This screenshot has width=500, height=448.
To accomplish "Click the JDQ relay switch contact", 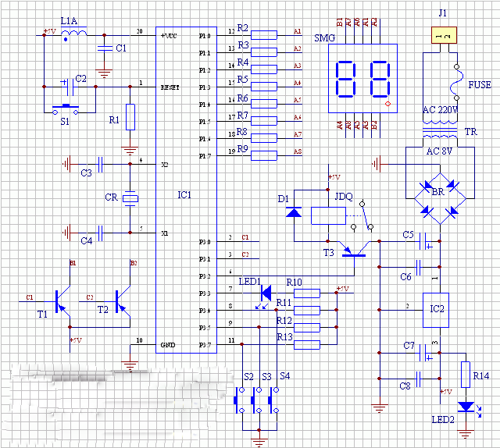I will tap(362, 215).
